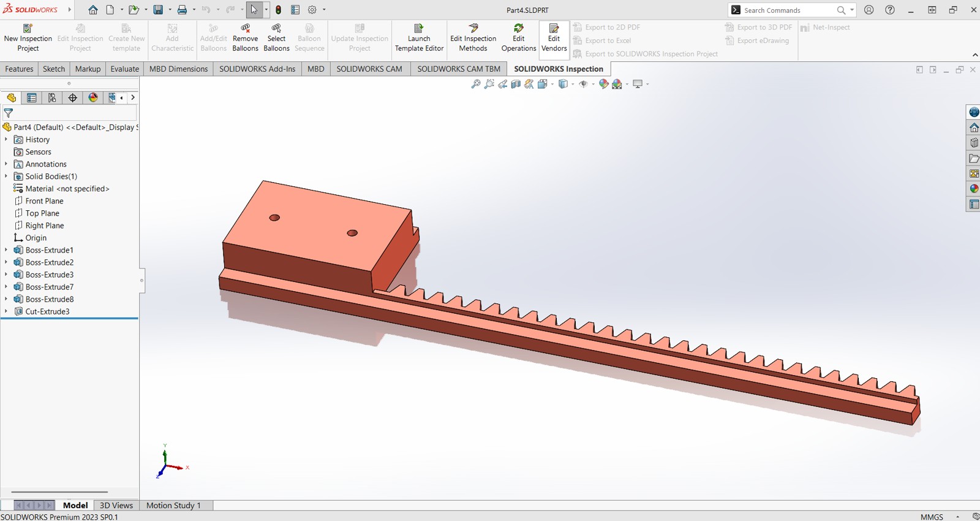Open SOLIDWORKS Resources in task pane
980x521 pixels.
[x=974, y=127]
